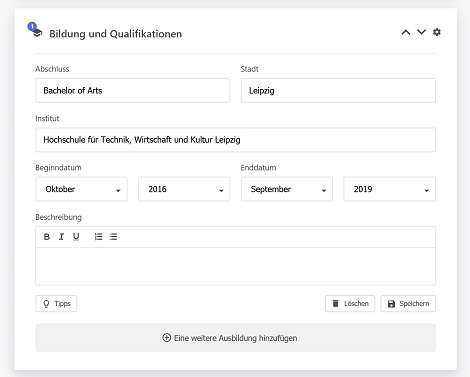Image resolution: width=470 pixels, height=377 pixels.
Task: Click the Abschluss field with Bachelor of Arts
Action: [133, 90]
